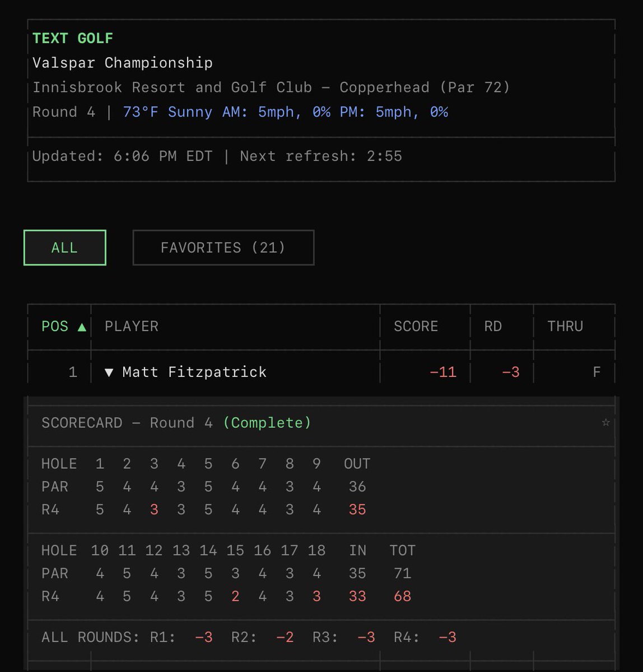The image size is (643, 672).
Task: Click the SCORECARD – Round 4 heading
Action: click(127, 423)
